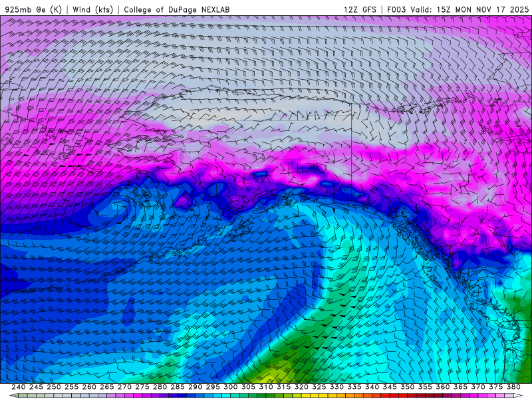Click the 370 colorbar value label
The width and height of the screenshot is (532, 399).
click(477, 387)
